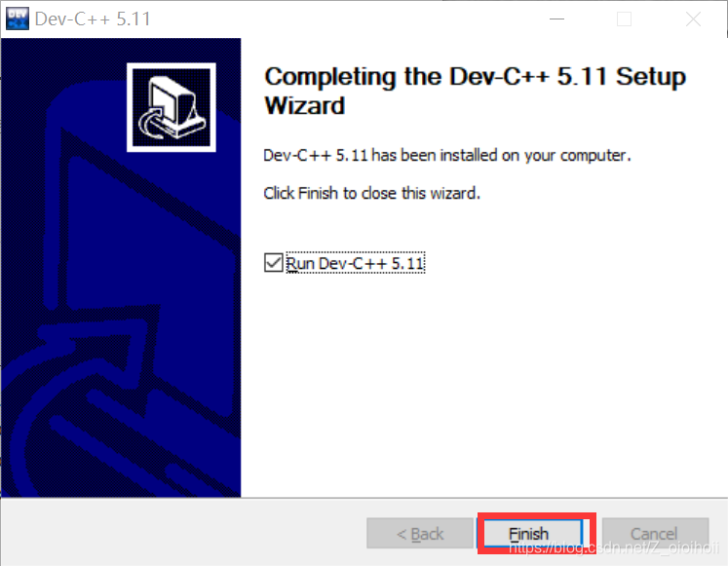Minimize the setup wizard window
This screenshot has height=566, width=728.
[556, 19]
